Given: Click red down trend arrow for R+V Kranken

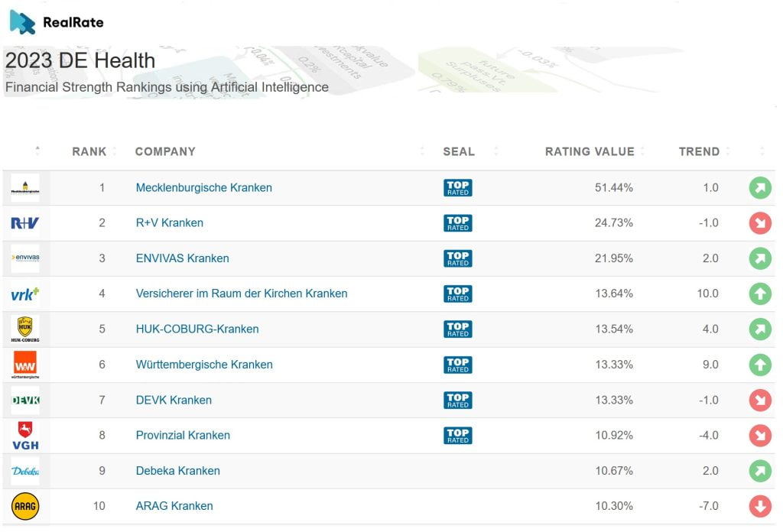Looking at the screenshot, I should [760, 223].
